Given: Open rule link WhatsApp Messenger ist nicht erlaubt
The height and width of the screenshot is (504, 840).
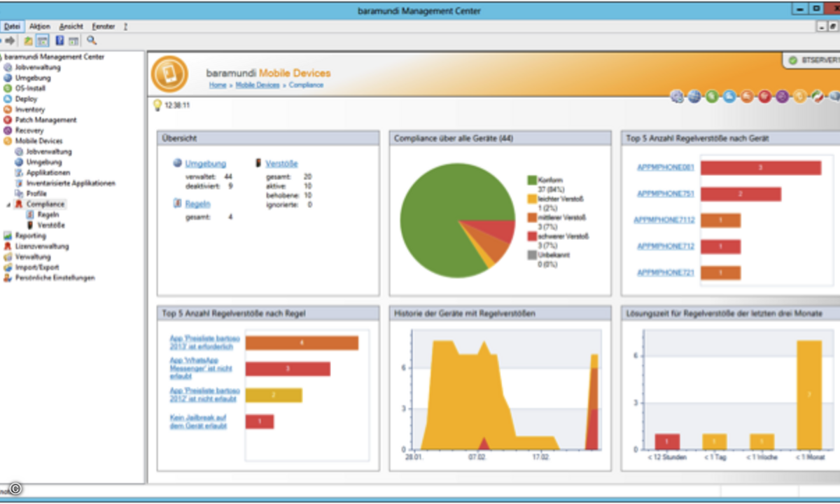Looking at the screenshot, I should coord(201,368).
